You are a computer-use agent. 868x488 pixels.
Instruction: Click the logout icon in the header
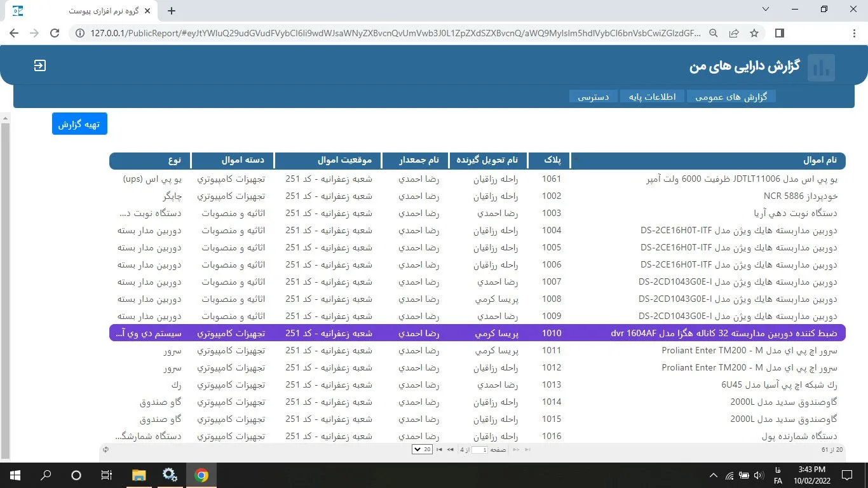pyautogui.click(x=40, y=65)
